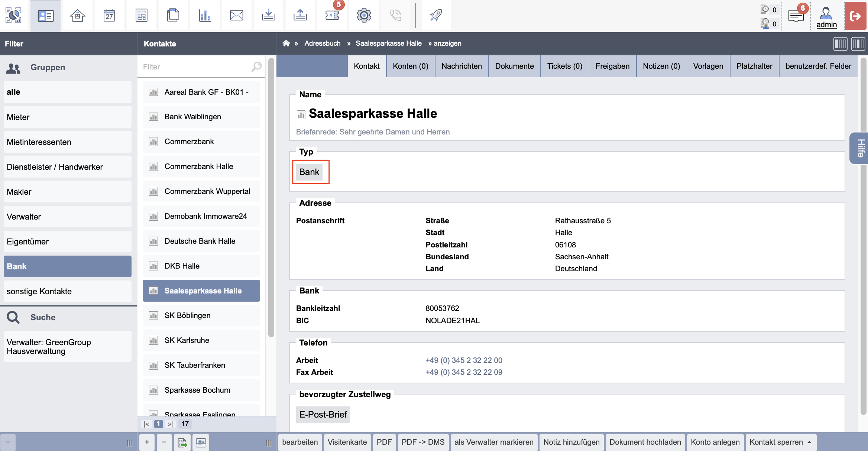Open the Tickets (0) tab

pyautogui.click(x=564, y=66)
